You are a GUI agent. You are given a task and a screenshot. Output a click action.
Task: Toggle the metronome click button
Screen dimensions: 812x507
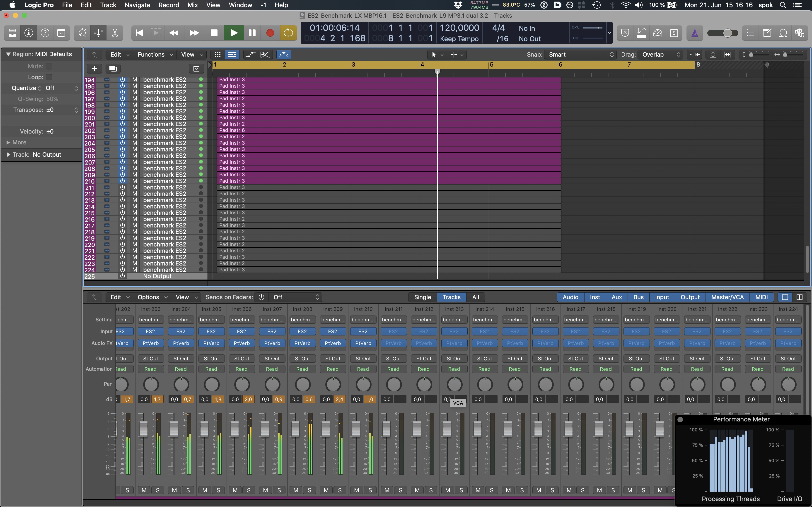(x=695, y=33)
